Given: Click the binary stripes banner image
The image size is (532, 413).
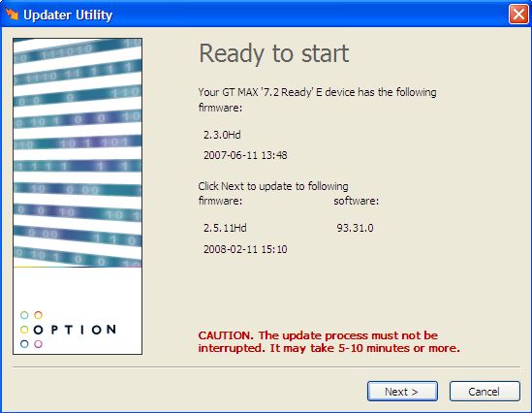Looking at the screenshot, I should (x=78, y=153).
